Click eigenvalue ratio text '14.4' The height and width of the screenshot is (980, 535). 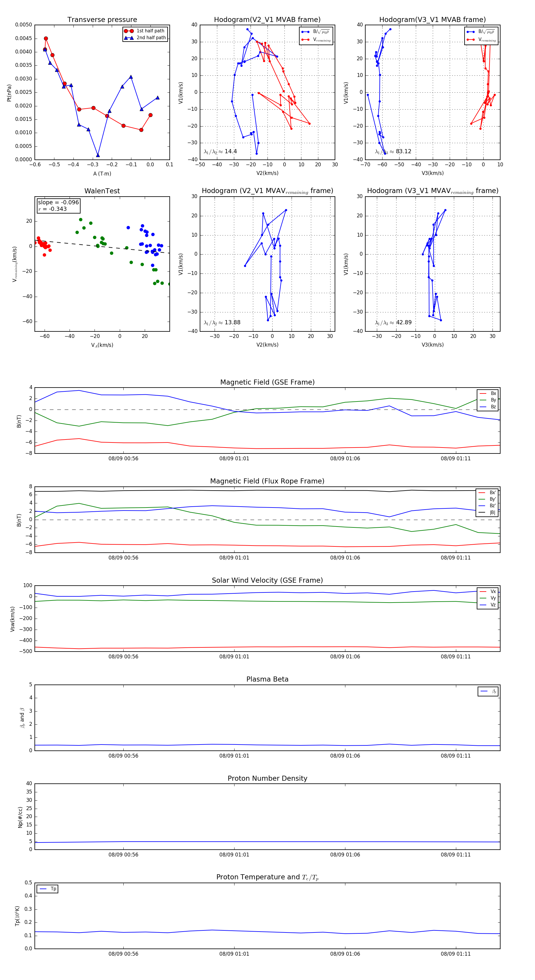click(231, 151)
